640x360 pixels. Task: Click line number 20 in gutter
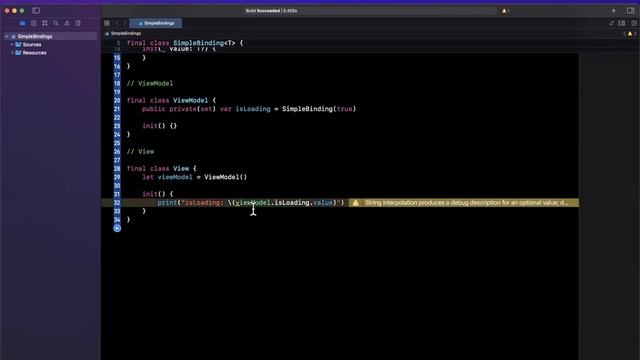coord(117,100)
